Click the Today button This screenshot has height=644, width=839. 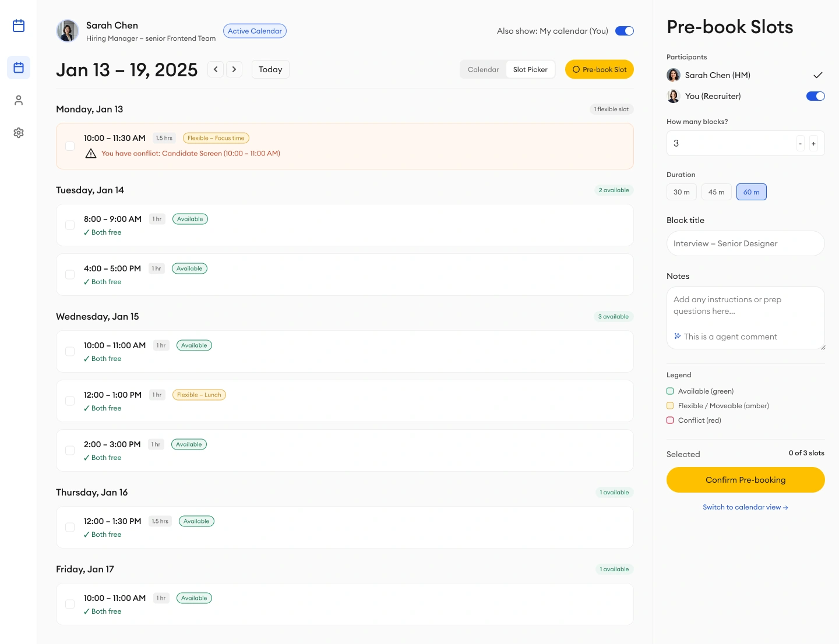tap(270, 69)
